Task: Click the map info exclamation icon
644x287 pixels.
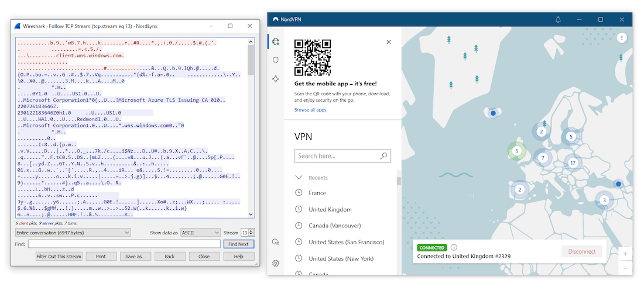Action: (622, 38)
